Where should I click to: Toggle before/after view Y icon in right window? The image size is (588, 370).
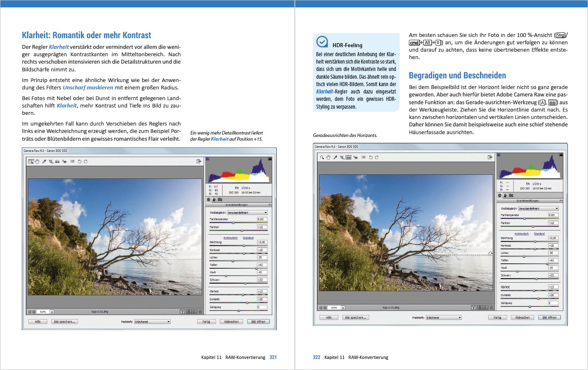(474, 308)
